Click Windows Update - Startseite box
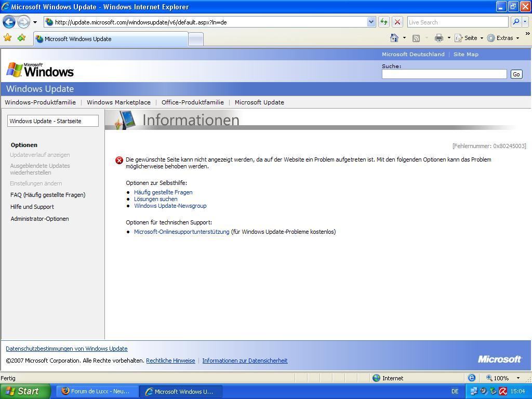532x399 pixels. tap(53, 121)
